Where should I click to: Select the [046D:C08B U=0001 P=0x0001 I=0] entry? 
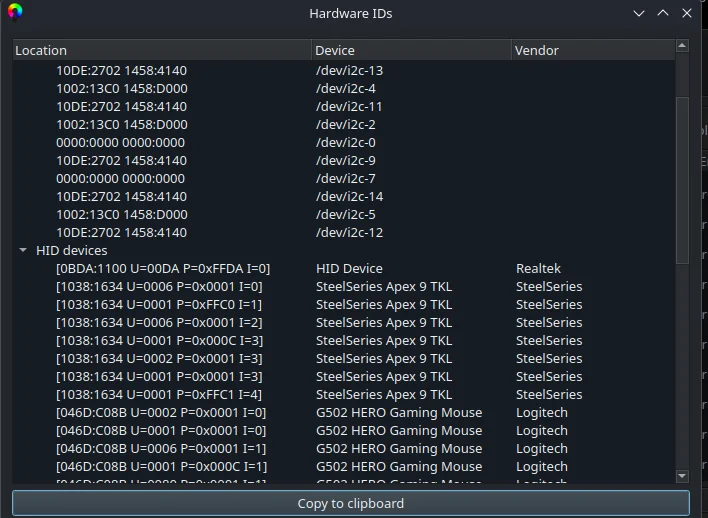click(161, 431)
